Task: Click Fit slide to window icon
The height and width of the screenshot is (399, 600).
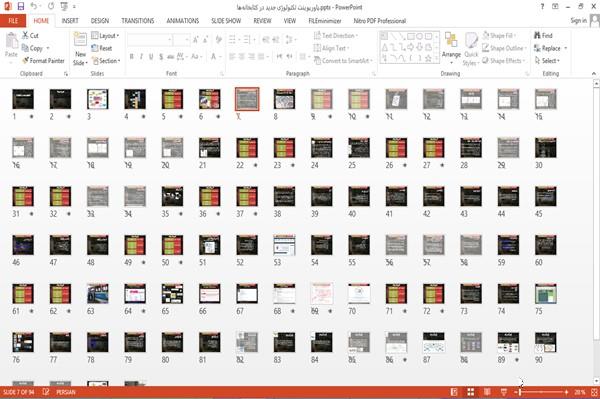Action: (x=594, y=392)
